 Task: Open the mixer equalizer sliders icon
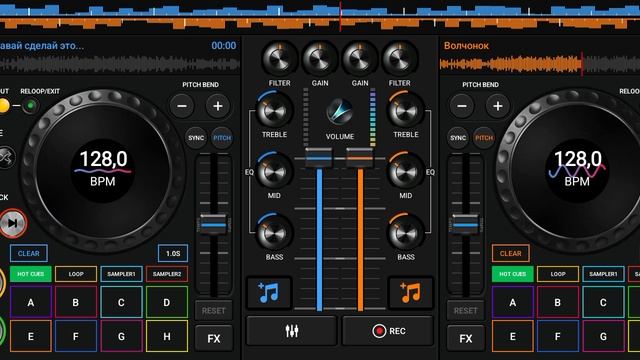tap(292, 331)
